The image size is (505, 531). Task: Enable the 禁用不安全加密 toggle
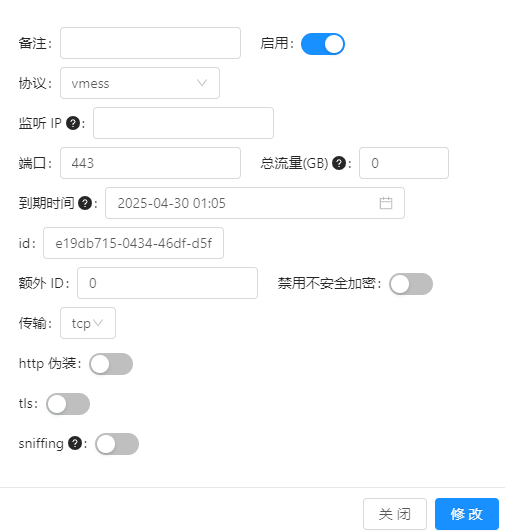point(411,284)
